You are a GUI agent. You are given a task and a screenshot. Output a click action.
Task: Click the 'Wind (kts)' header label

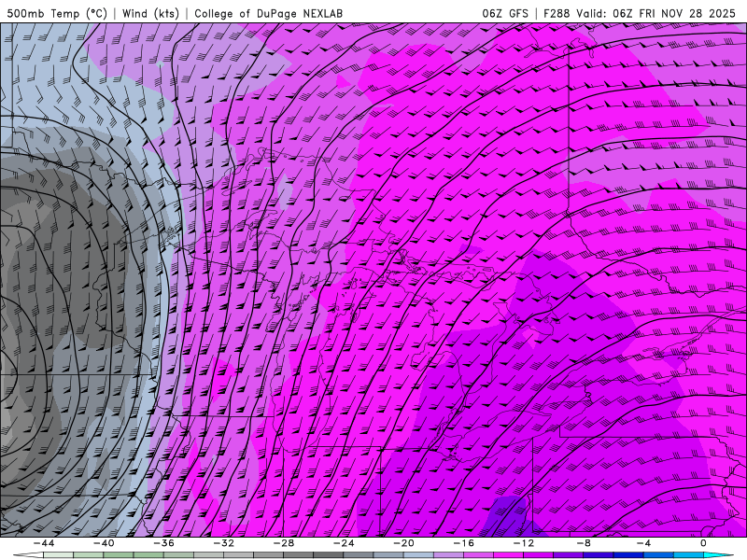pyautogui.click(x=150, y=13)
